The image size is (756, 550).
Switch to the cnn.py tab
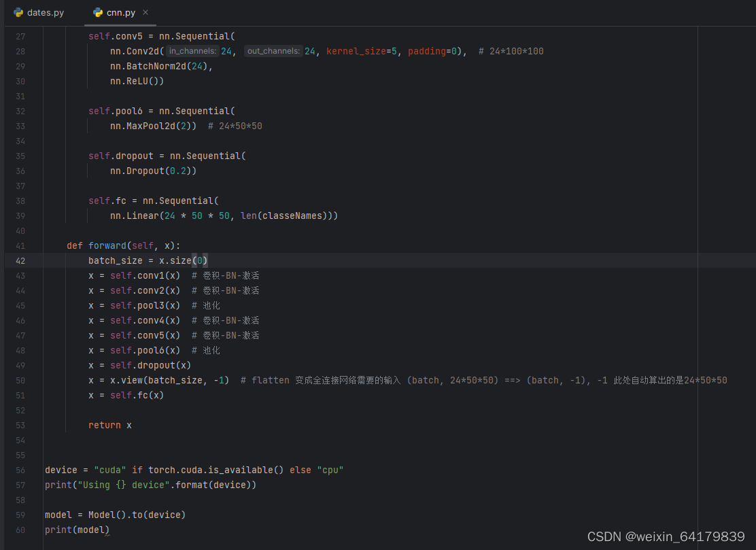click(x=120, y=12)
